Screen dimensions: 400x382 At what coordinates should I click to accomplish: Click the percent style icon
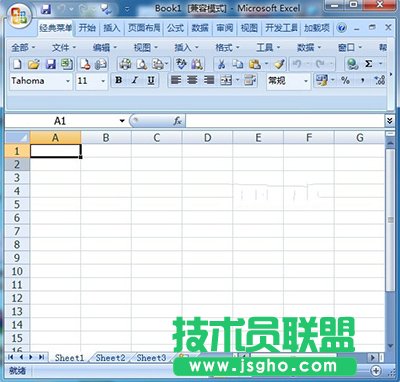pyautogui.click(x=345, y=80)
